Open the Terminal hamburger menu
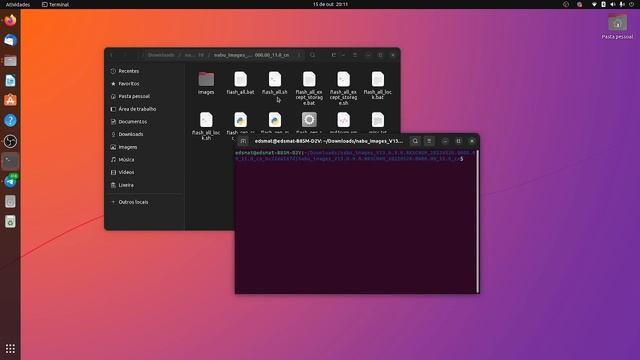This screenshot has height=360, width=640. [429, 141]
